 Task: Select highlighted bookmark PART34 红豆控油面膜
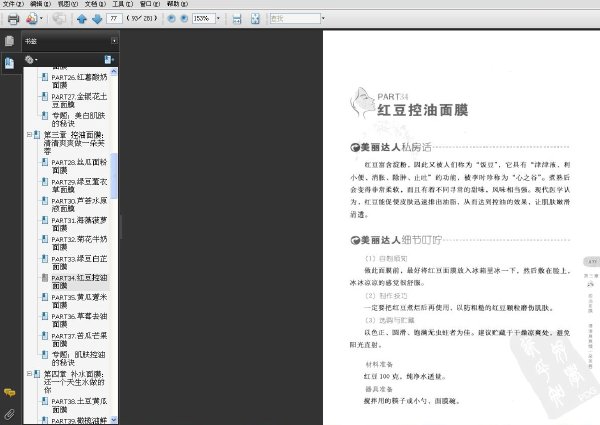79,282
